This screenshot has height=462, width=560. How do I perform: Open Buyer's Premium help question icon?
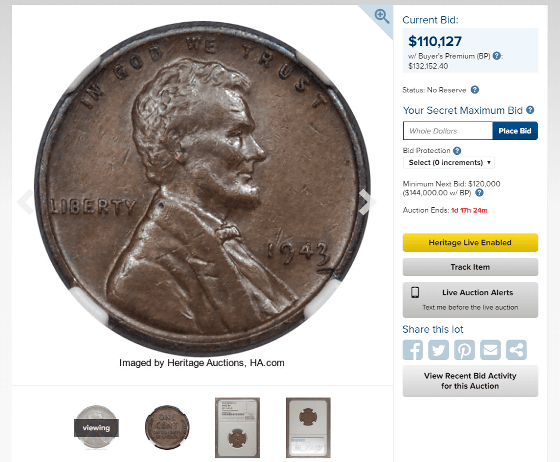[496, 56]
